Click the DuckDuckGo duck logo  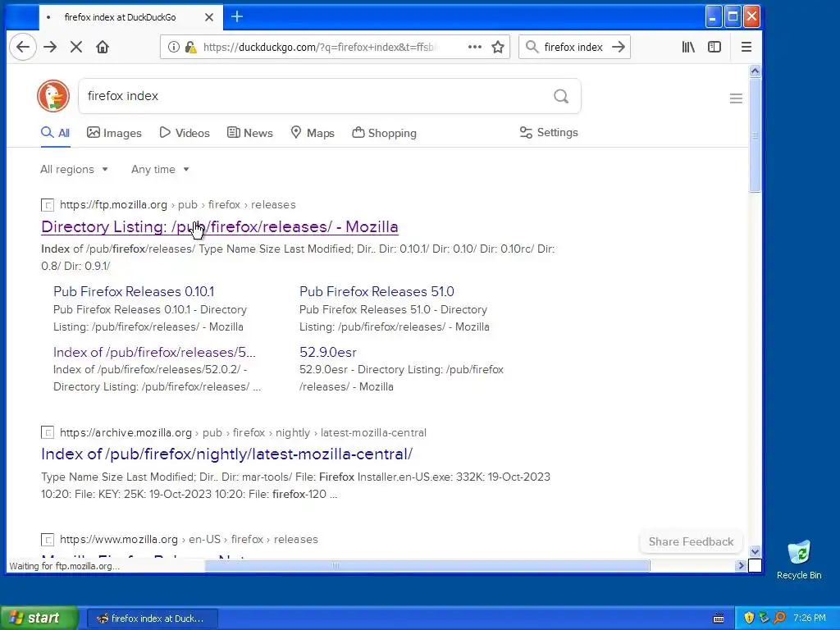pyautogui.click(x=53, y=96)
